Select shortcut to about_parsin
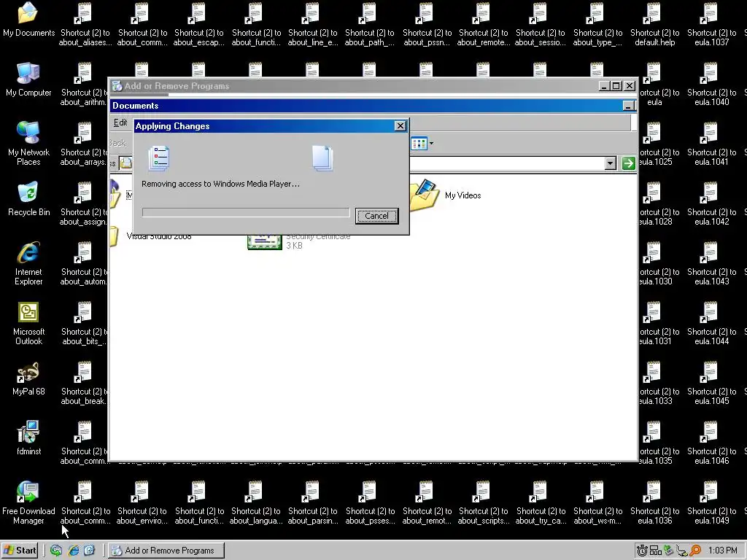 click(312, 503)
